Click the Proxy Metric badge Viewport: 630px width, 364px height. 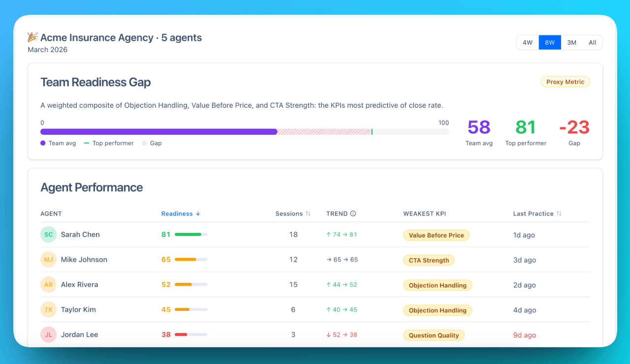click(x=565, y=82)
